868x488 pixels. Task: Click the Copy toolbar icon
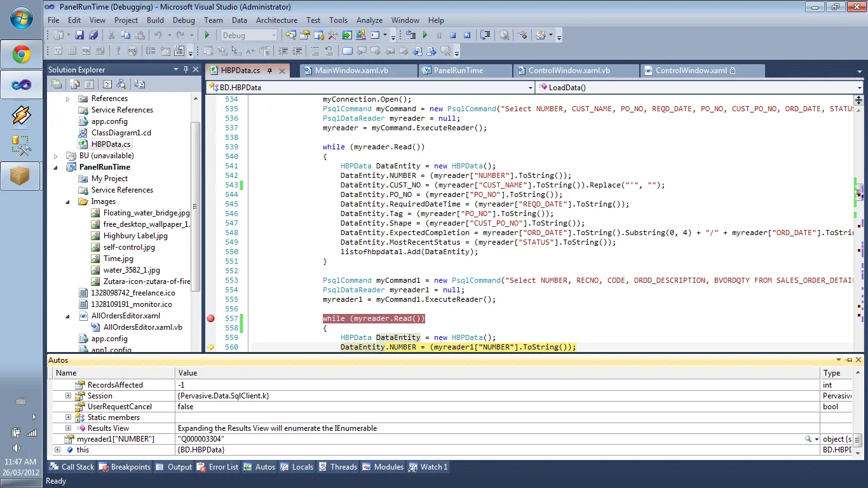(125, 36)
